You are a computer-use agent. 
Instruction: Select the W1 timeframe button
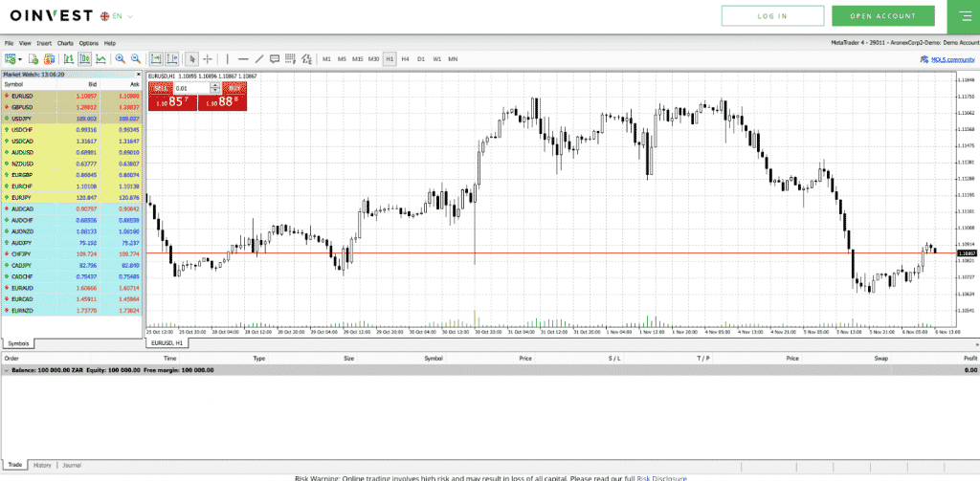coord(436,58)
